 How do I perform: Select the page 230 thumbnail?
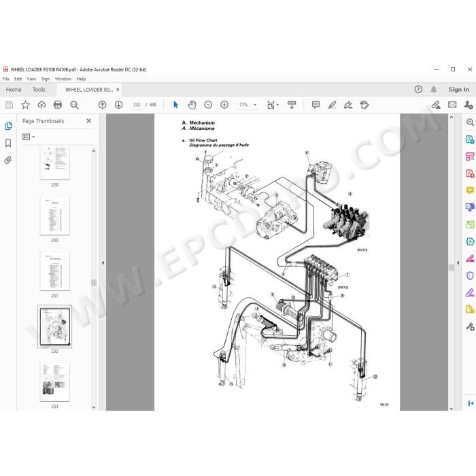tap(54, 216)
